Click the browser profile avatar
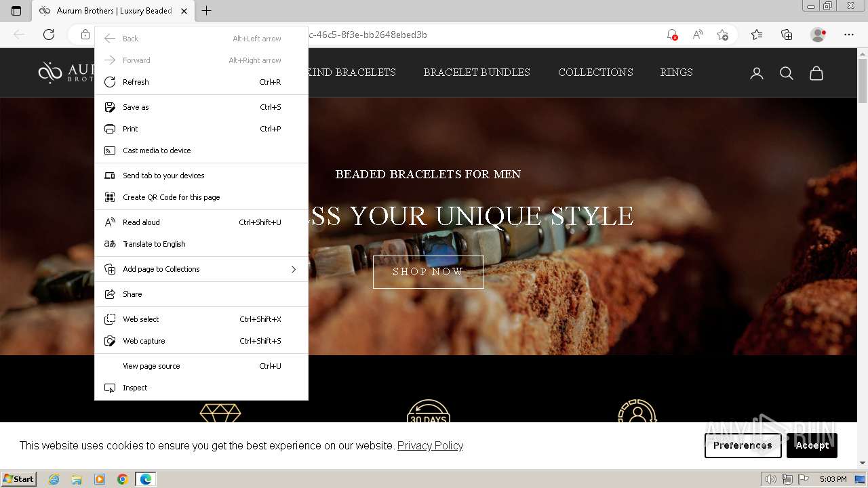Viewport: 868px width, 488px height. coord(818,35)
